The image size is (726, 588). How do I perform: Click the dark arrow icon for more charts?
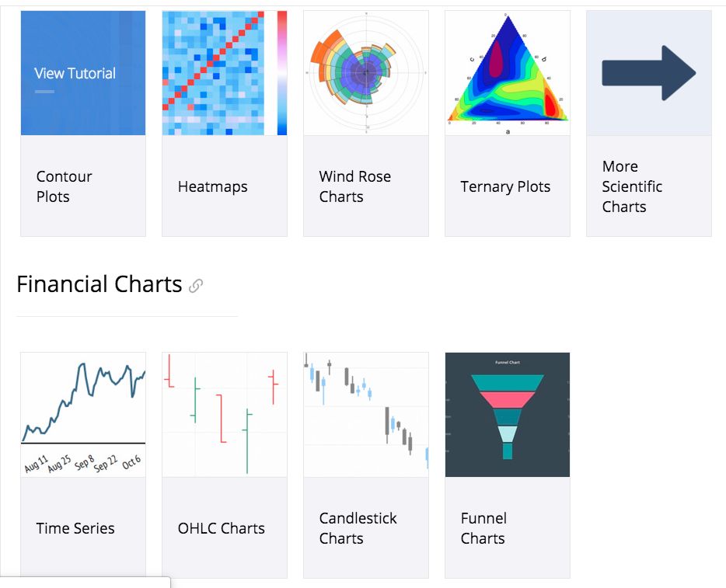pyautogui.click(x=649, y=73)
